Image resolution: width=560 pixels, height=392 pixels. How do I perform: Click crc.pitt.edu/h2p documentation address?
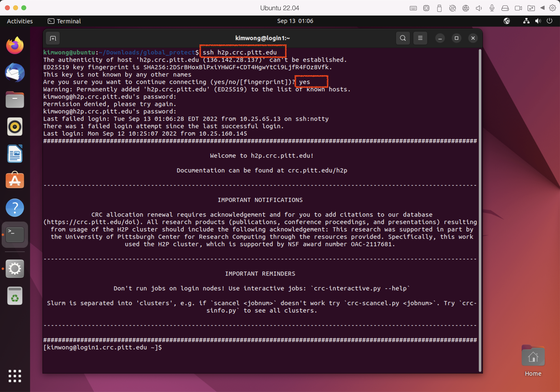click(x=317, y=170)
